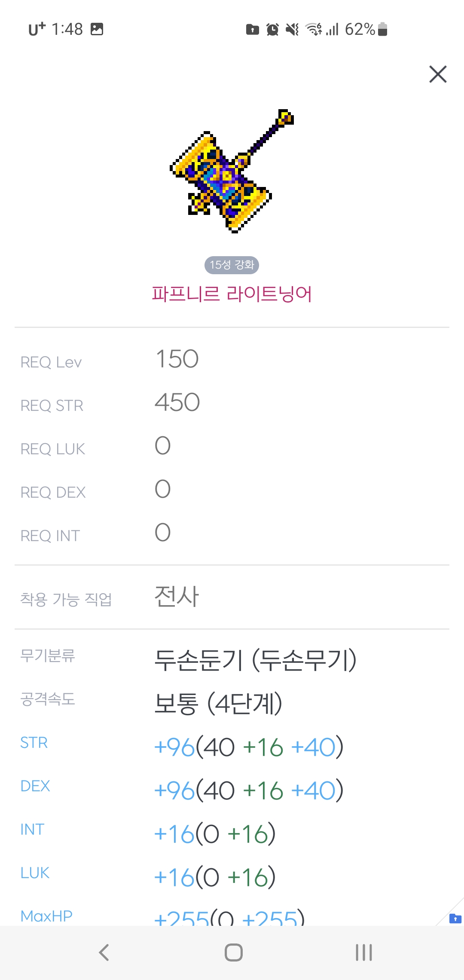Tap the weapon type 두손둔기 (두손무기)
464x980 pixels.
[255, 660]
